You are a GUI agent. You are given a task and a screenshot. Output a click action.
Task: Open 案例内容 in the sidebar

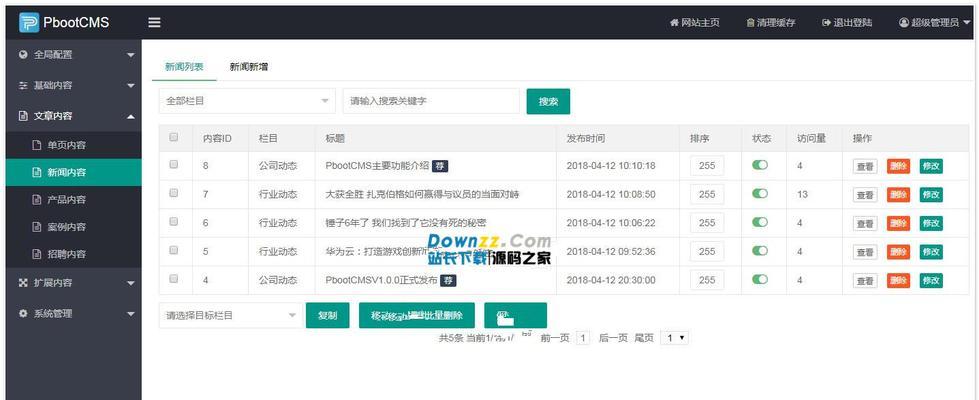tap(74, 227)
